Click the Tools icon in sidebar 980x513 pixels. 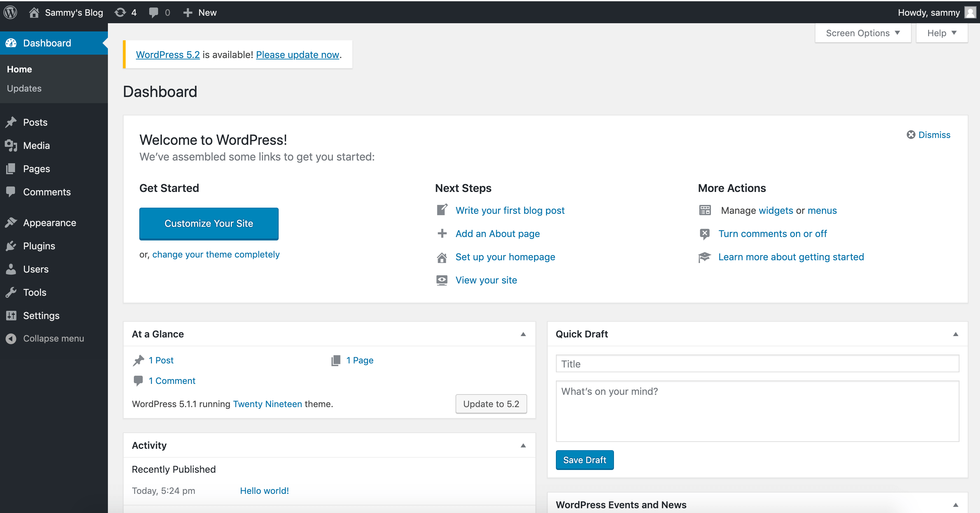pos(12,292)
